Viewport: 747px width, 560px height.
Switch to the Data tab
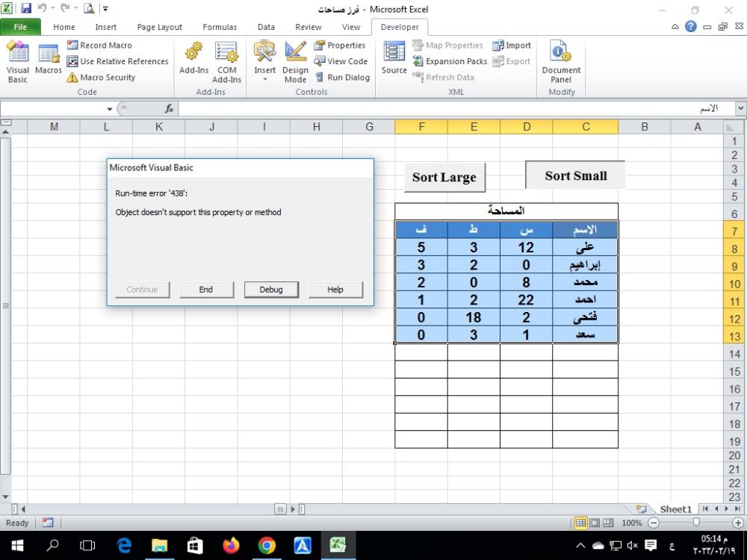pos(266,27)
